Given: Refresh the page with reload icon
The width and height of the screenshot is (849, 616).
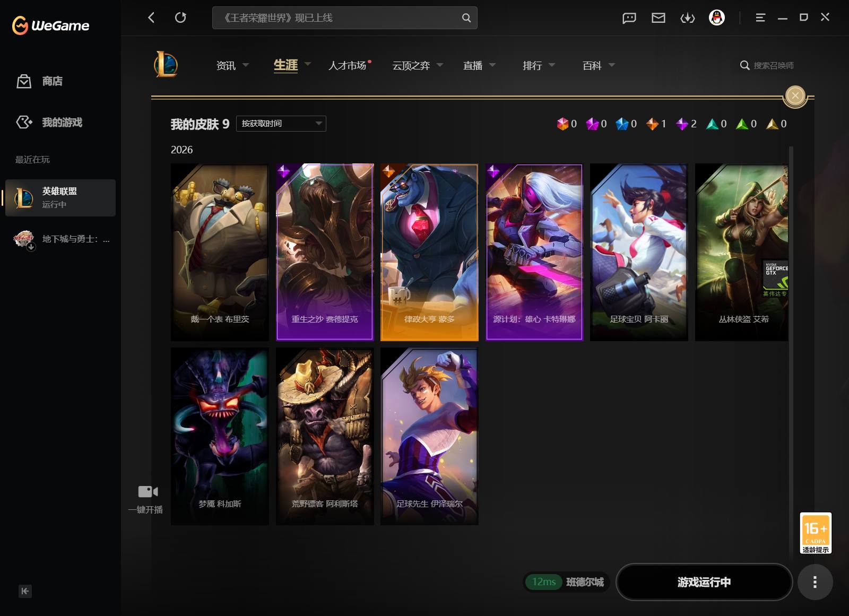Looking at the screenshot, I should coord(180,18).
